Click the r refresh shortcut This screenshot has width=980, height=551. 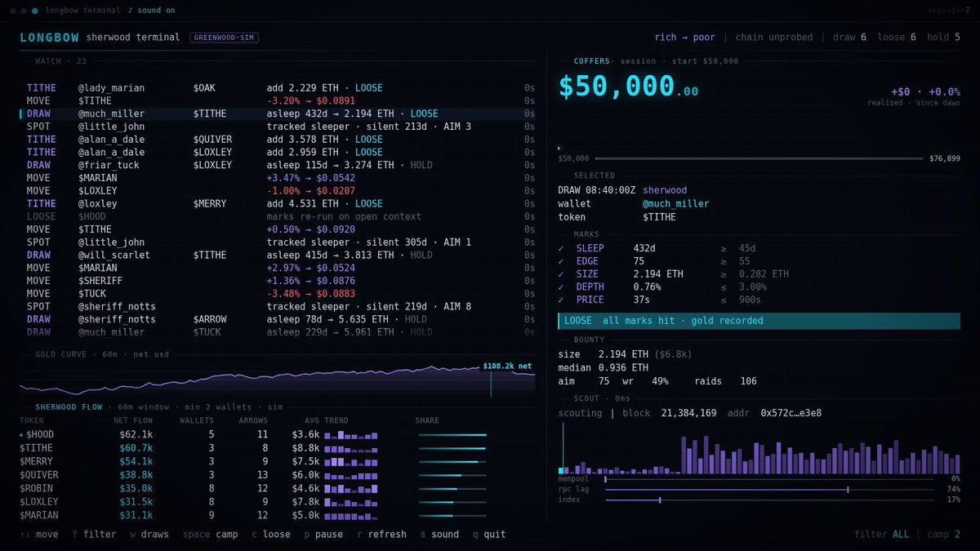[381, 535]
